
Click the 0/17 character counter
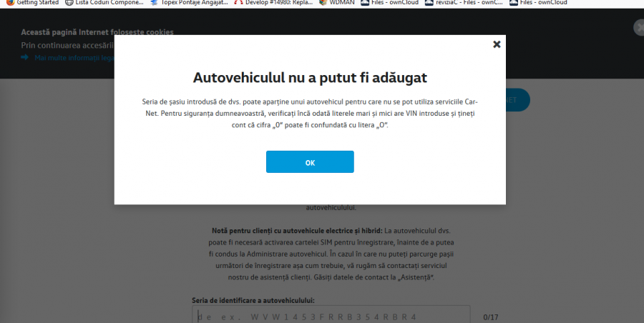pos(491,317)
